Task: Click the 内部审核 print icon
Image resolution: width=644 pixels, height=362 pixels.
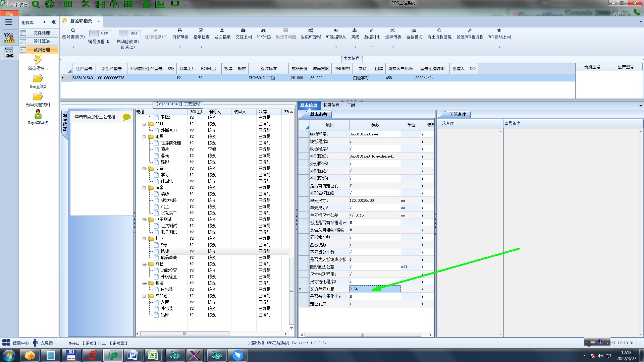Action: point(180,31)
